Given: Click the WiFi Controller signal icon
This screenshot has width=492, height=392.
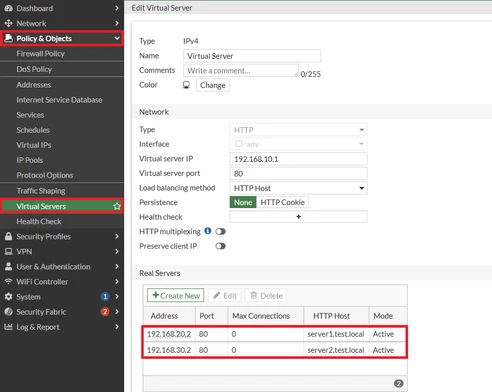Looking at the screenshot, I should coord(9,281).
